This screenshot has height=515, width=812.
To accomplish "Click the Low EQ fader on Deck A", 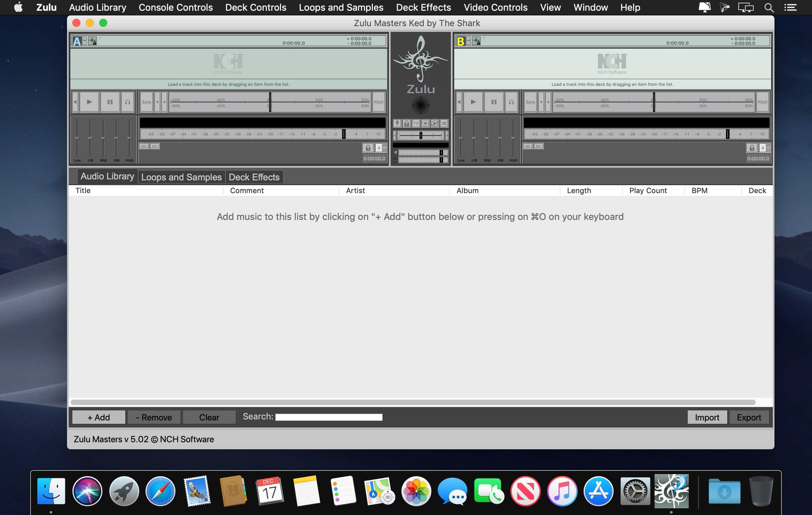I will tap(77, 138).
